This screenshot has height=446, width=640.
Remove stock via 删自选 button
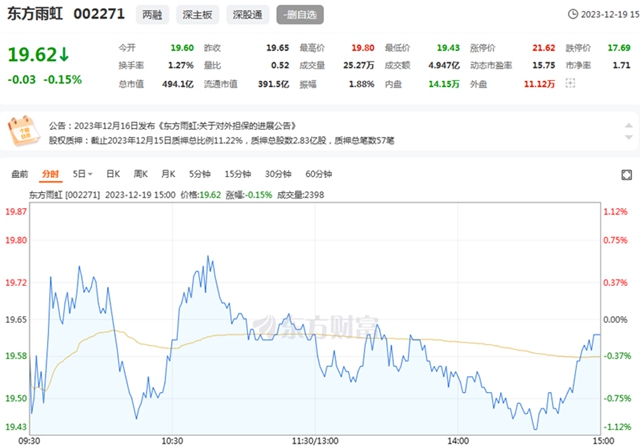tap(300, 15)
